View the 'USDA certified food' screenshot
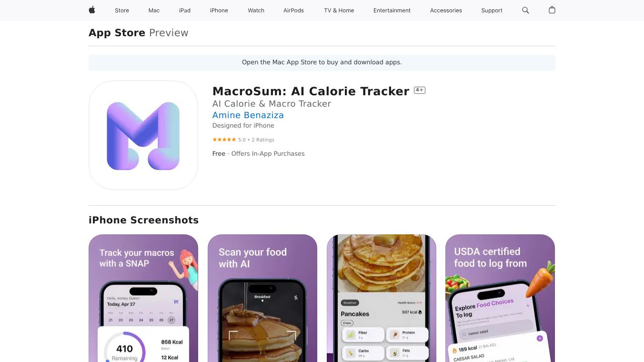The width and height of the screenshot is (644, 362). [500, 298]
